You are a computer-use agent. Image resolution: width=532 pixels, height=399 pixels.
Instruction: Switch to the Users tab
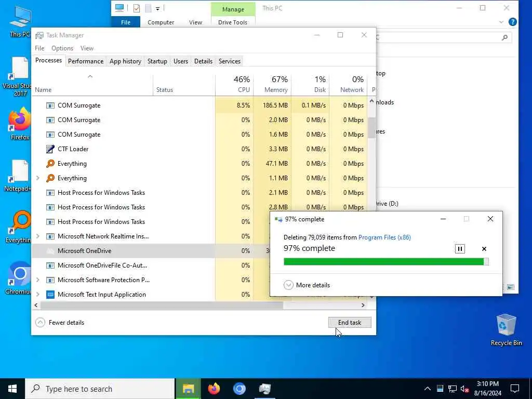(x=180, y=61)
